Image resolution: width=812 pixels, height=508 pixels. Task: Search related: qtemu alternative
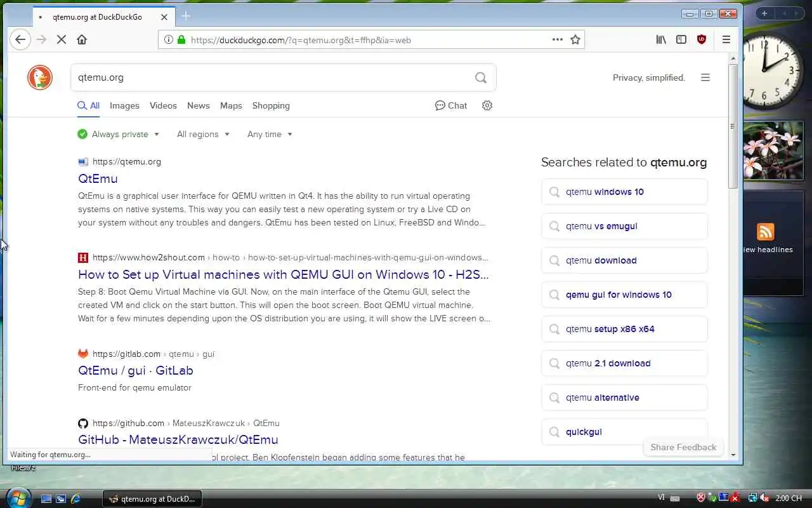(624, 398)
